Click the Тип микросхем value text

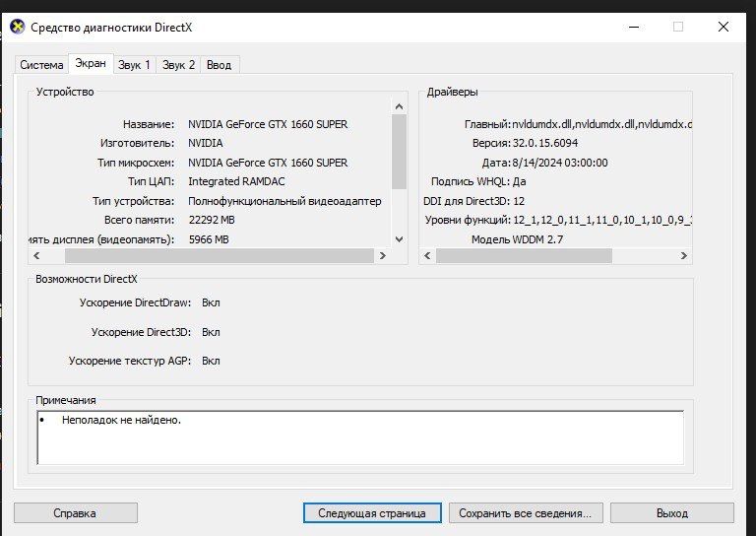[268, 163]
